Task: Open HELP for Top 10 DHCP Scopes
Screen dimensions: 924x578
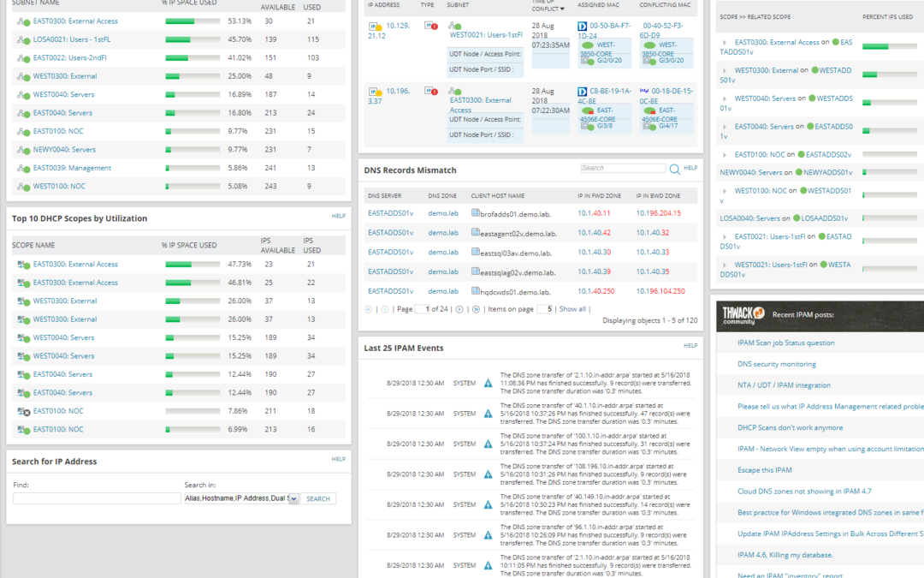Action: click(338, 217)
